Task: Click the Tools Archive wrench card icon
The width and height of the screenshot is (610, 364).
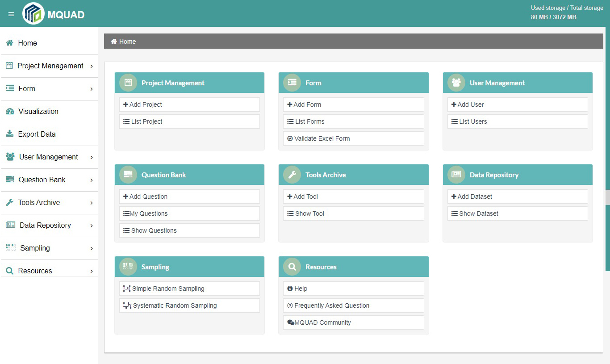Action: click(x=292, y=175)
